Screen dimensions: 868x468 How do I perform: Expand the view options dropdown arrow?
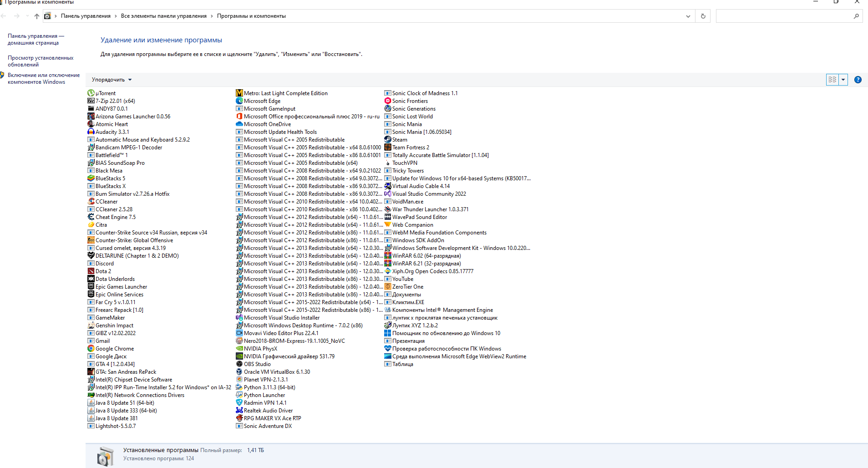click(x=843, y=80)
